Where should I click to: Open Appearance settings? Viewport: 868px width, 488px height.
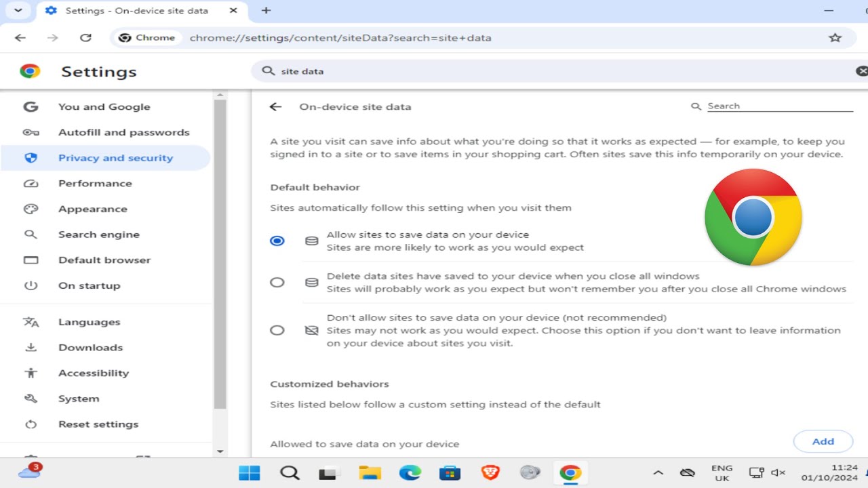click(x=104, y=209)
